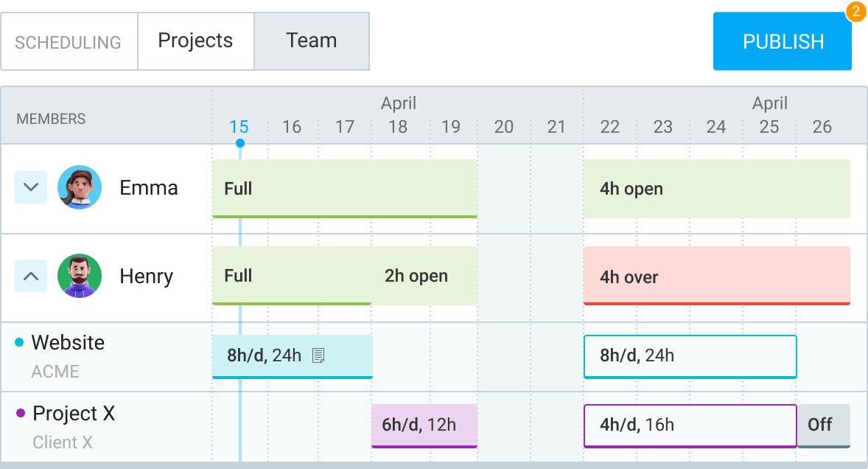Viewport: 868px width, 469px height.
Task: Switch to the Team tab
Action: (311, 41)
